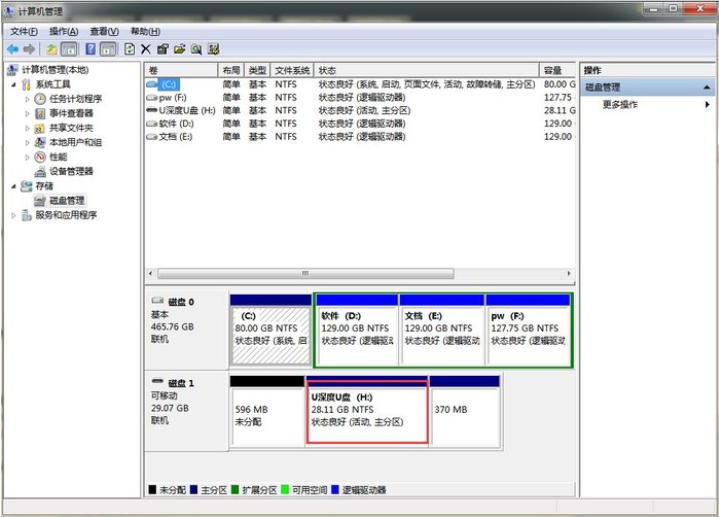This screenshot has height=517, width=719.
Task: Select the 软件 (D:) volume in list
Action: tap(176, 123)
